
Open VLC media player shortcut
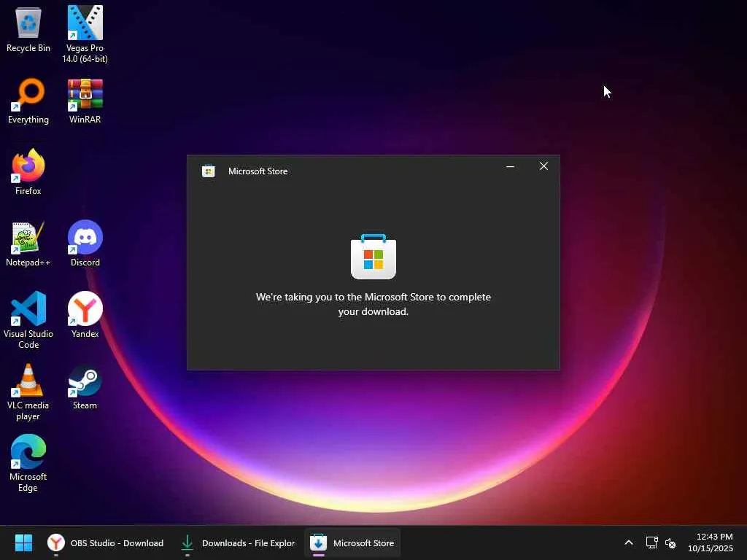pyautogui.click(x=28, y=392)
